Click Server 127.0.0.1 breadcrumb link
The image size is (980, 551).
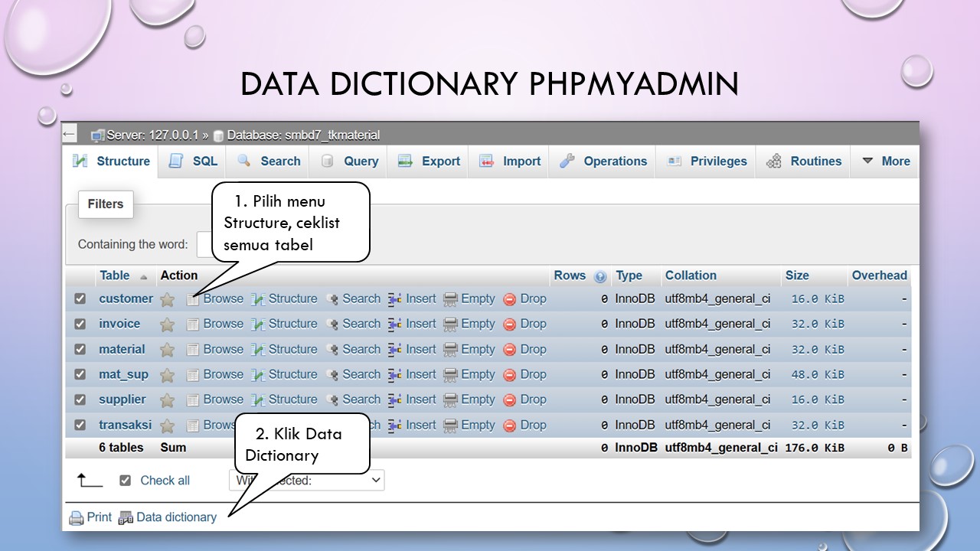point(153,135)
